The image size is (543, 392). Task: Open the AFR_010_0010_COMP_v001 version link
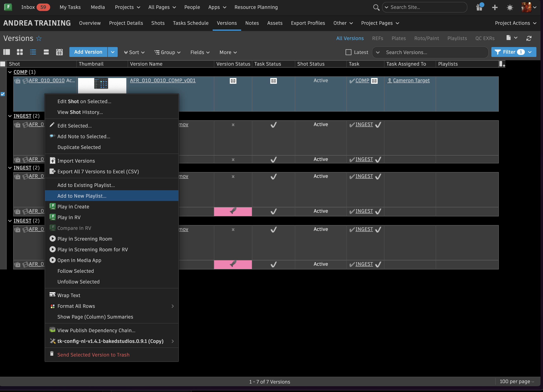click(x=162, y=80)
